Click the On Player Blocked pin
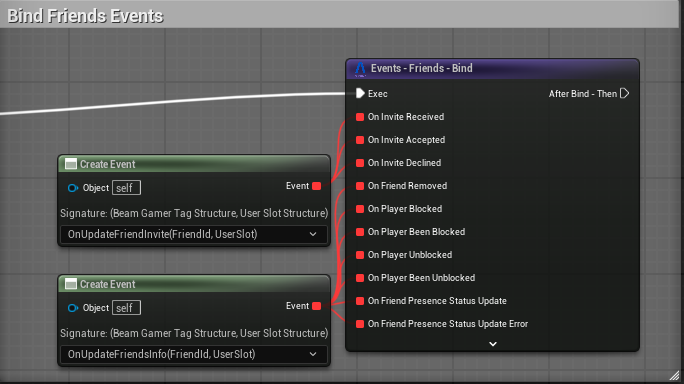The image size is (684, 384). tap(360, 209)
